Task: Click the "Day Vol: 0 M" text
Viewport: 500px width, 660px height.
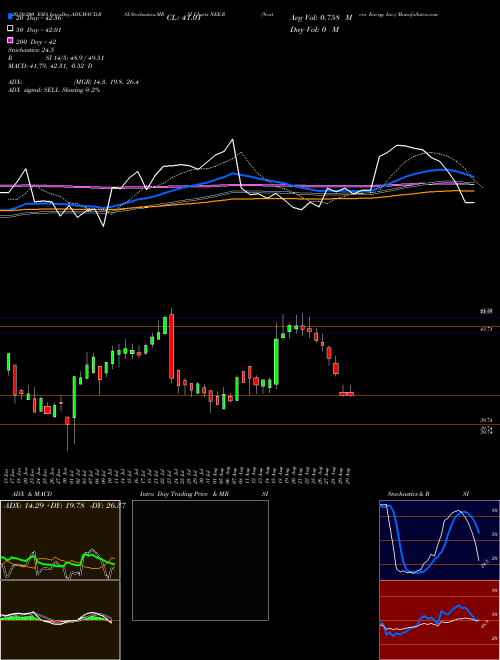Action: coord(314,29)
